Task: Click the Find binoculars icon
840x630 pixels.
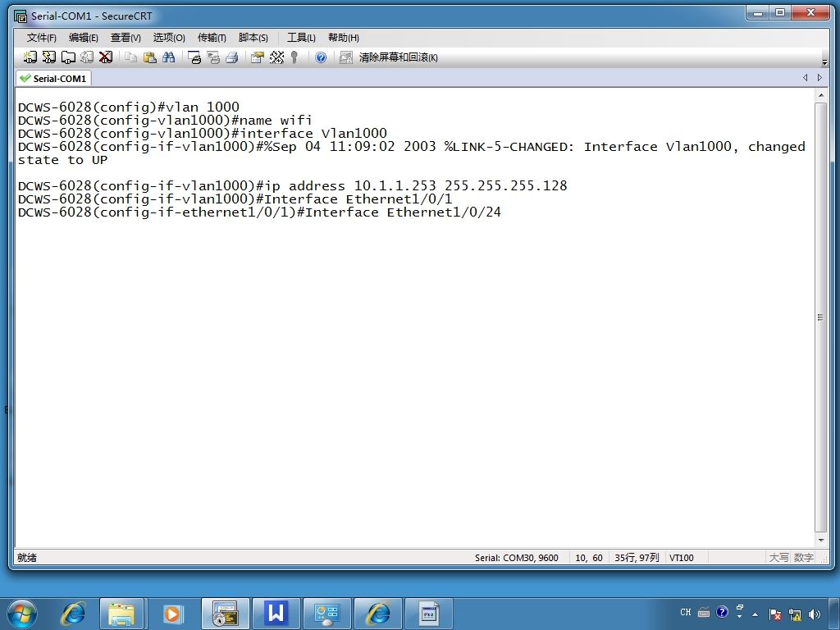Action: (169, 57)
